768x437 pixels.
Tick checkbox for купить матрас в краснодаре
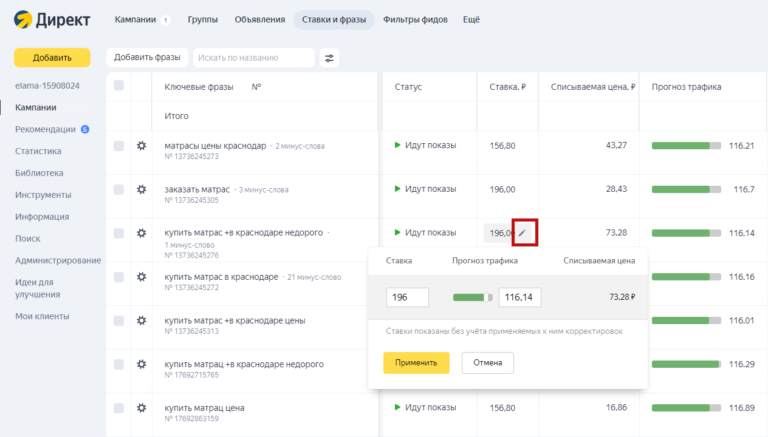(119, 277)
